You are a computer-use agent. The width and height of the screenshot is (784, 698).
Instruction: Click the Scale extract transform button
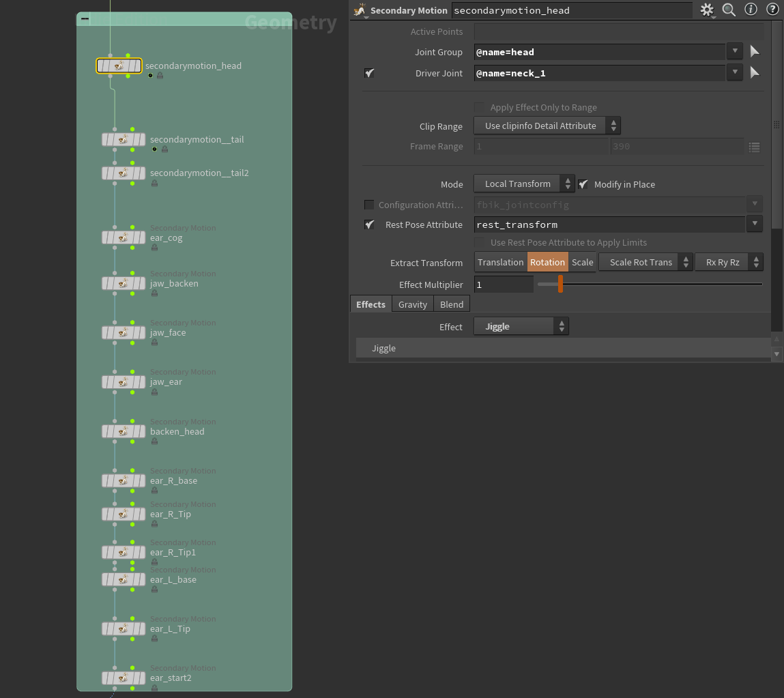coord(582,263)
